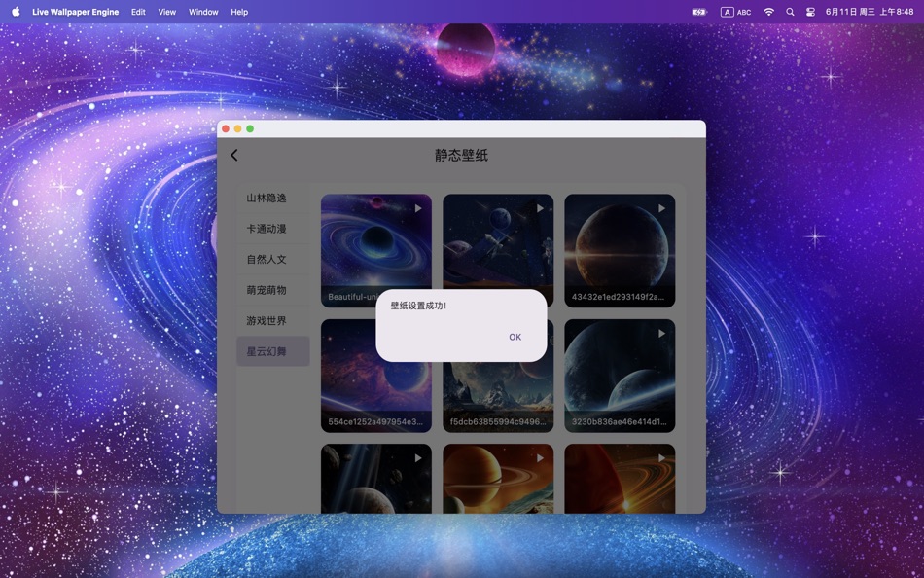Viewport: 924px width, 578px height.
Task: Open Control Center
Action: click(810, 12)
